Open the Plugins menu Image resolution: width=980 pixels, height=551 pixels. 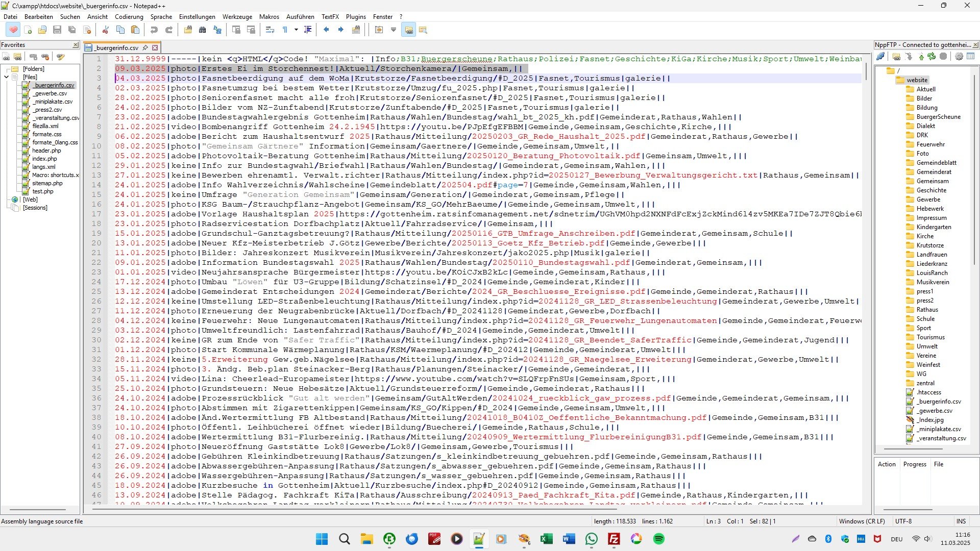(x=356, y=17)
